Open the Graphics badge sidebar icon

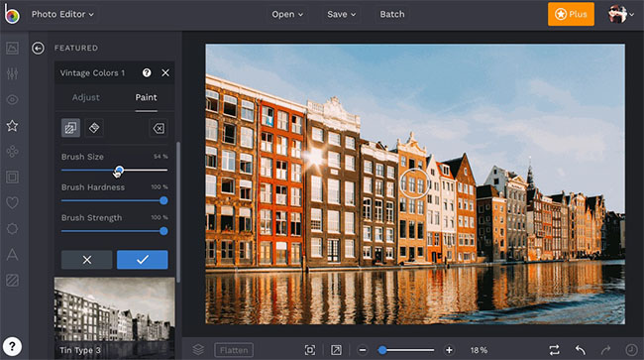coord(12,228)
